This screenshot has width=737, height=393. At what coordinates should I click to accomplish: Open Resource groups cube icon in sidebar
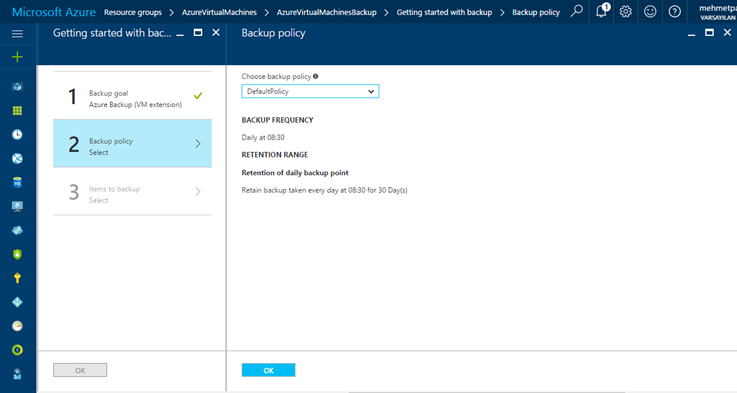tap(17, 86)
